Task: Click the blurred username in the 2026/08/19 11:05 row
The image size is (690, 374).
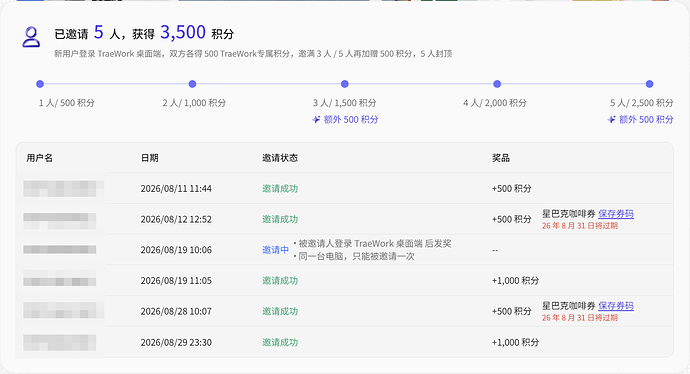Action: (x=60, y=280)
